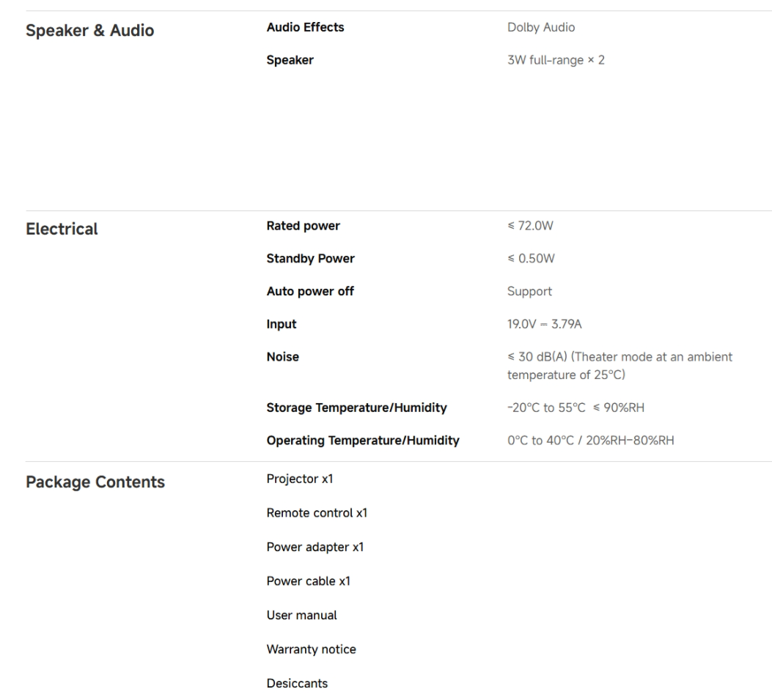This screenshot has width=772, height=700.
Task: Click the Package Contents section heading
Action: pos(95,483)
